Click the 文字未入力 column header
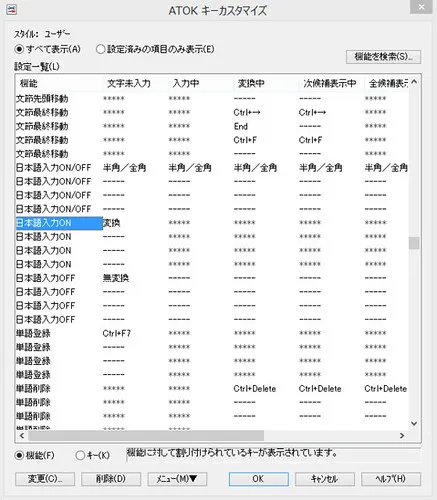 135,83
